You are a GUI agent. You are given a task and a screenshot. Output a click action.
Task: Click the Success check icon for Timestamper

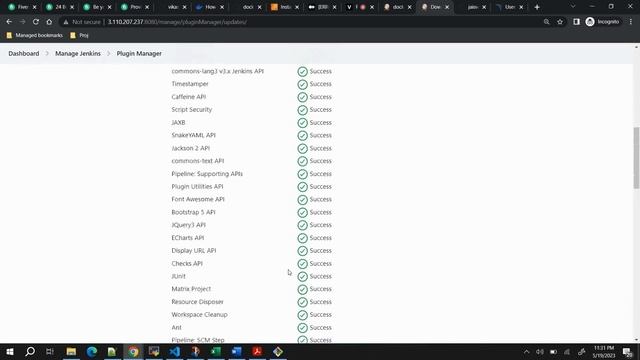click(x=302, y=84)
